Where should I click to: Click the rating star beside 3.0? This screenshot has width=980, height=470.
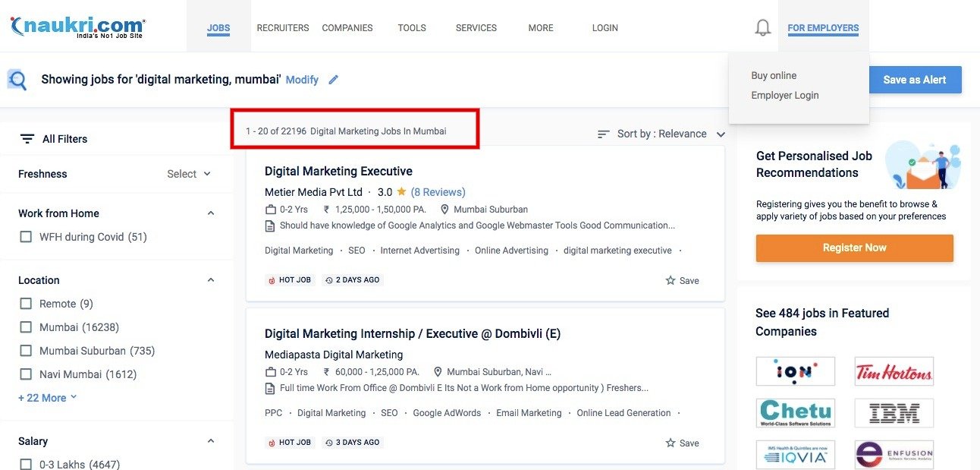[x=402, y=192]
